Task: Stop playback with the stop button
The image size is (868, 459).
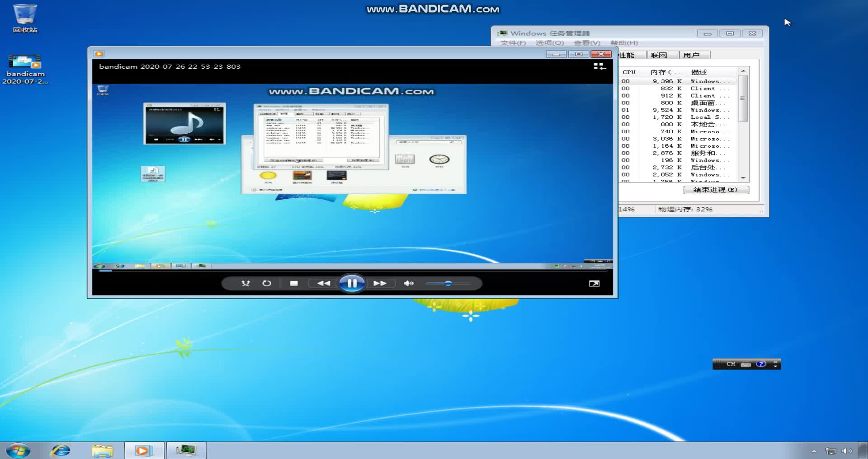Action: click(294, 283)
